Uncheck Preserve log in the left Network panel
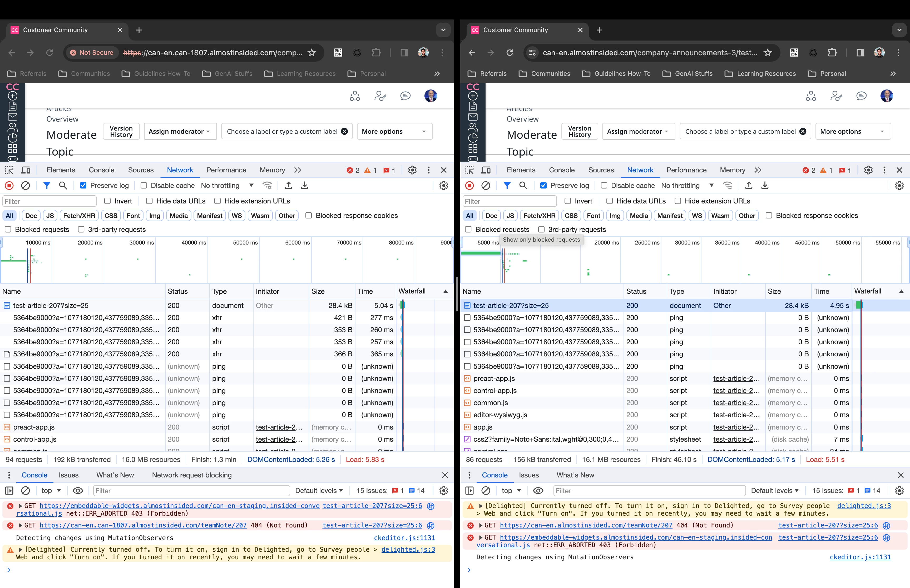Viewport: 910px width, 588px height. (x=83, y=186)
